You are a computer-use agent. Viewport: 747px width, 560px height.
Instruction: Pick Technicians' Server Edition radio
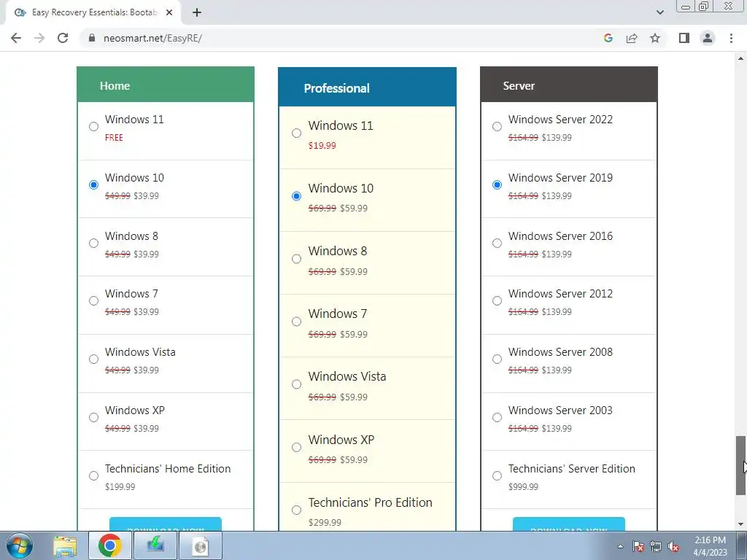pos(497,475)
